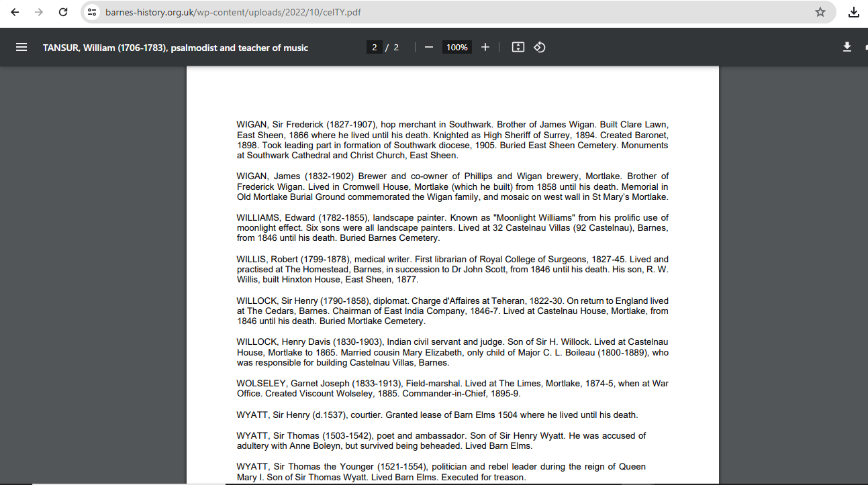Click the WYATT, Sir Thomas the Younger entry
The image size is (868, 485).
click(441, 472)
